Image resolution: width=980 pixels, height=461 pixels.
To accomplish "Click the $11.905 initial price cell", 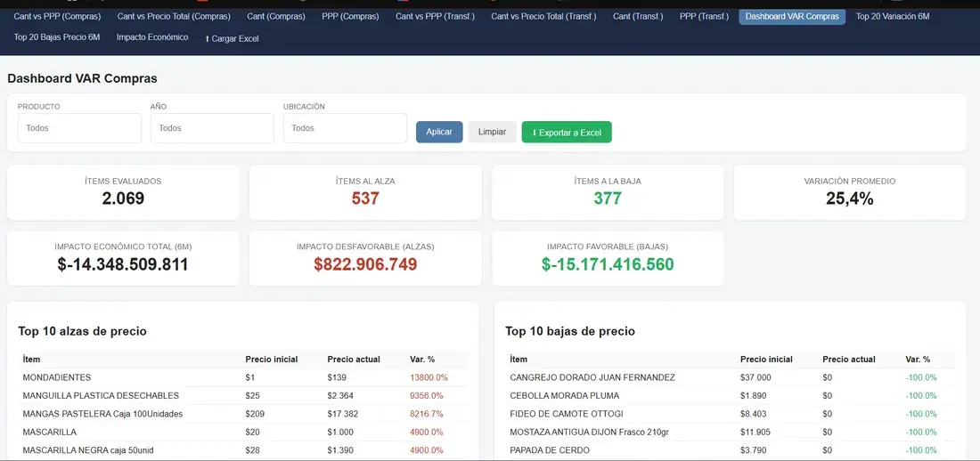I will (755, 432).
